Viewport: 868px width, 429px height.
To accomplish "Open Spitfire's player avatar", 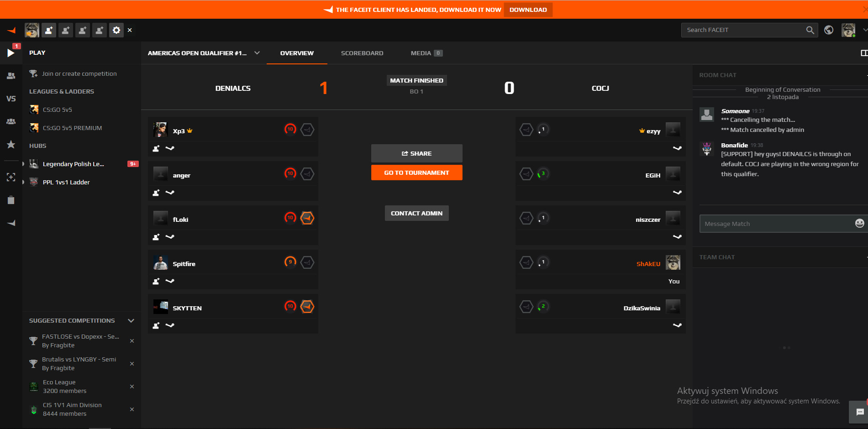I will coord(160,262).
